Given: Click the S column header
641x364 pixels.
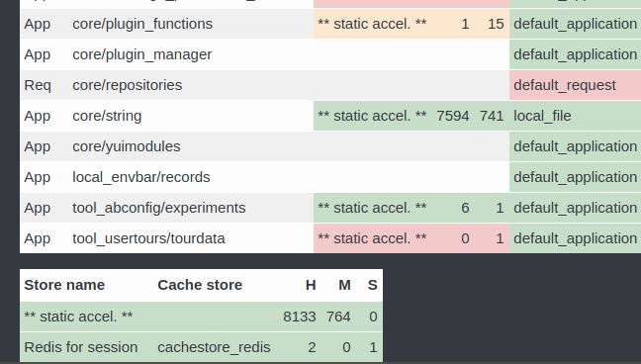Looking at the screenshot, I should pos(372,285).
